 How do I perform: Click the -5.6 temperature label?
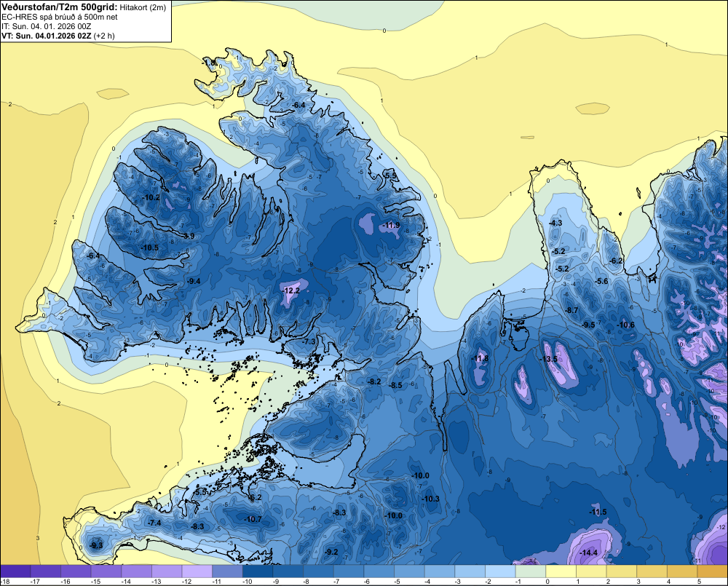tap(601, 281)
